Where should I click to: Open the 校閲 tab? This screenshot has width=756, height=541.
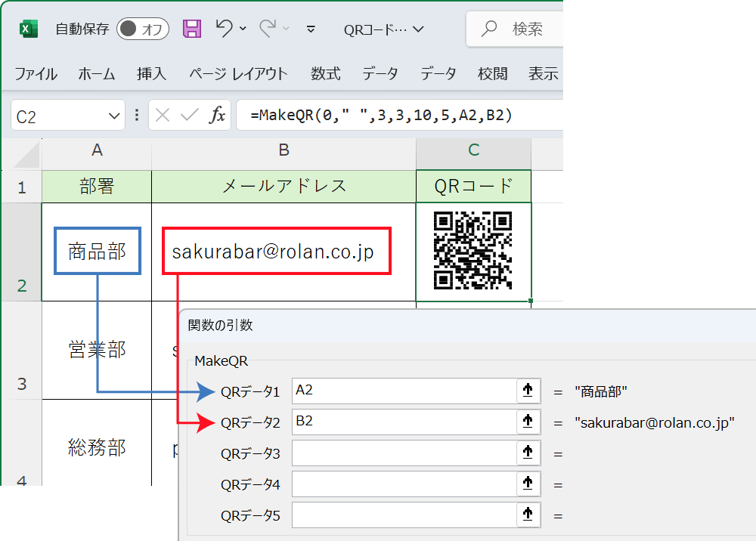tap(492, 74)
